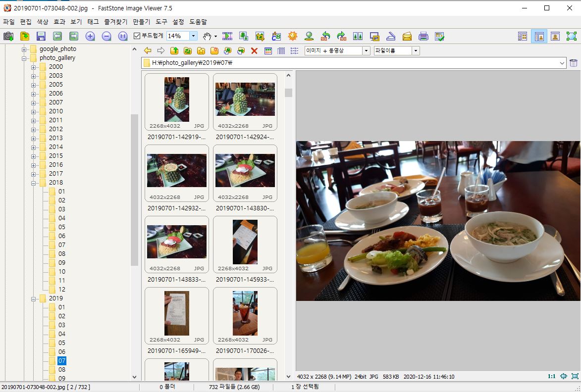Select thumbnail 20190701-165949 receipt photo
Viewport: 581px width, 392px height.
177,316
